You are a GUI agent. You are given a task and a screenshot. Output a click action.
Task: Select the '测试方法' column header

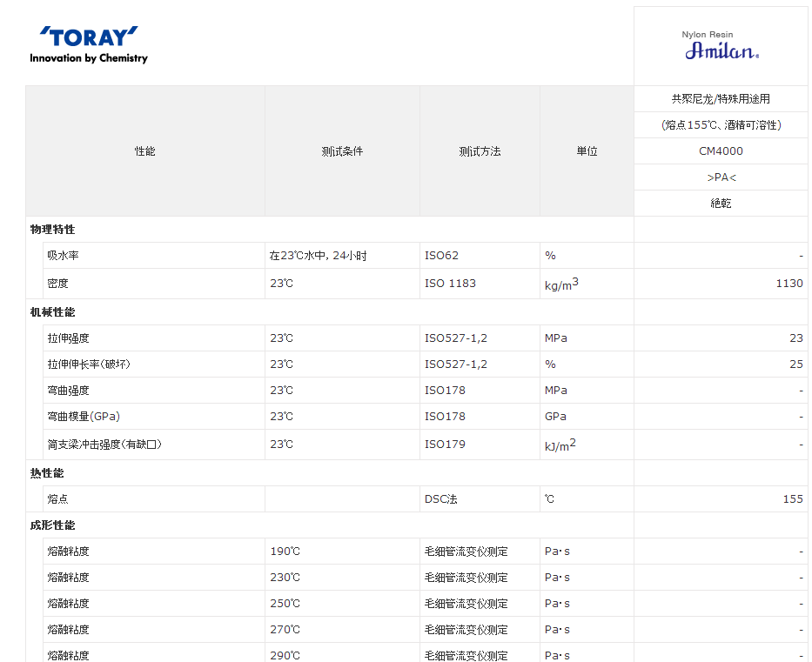point(480,151)
